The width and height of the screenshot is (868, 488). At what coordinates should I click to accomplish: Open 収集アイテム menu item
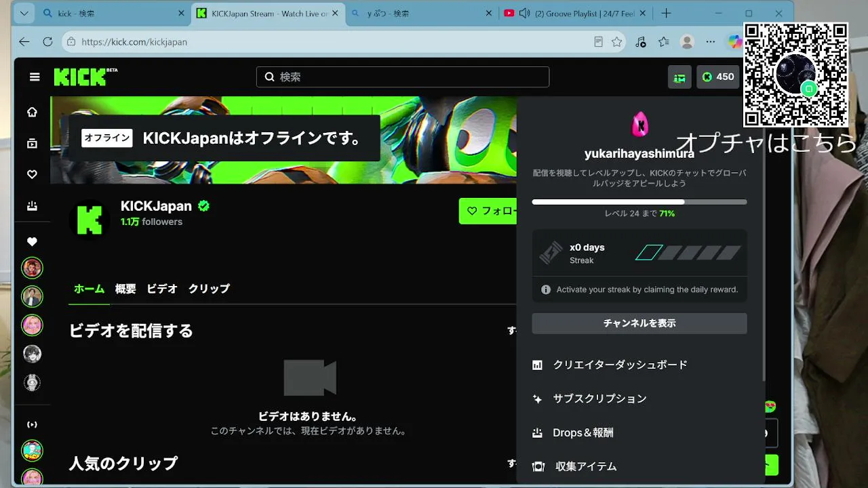point(639,466)
